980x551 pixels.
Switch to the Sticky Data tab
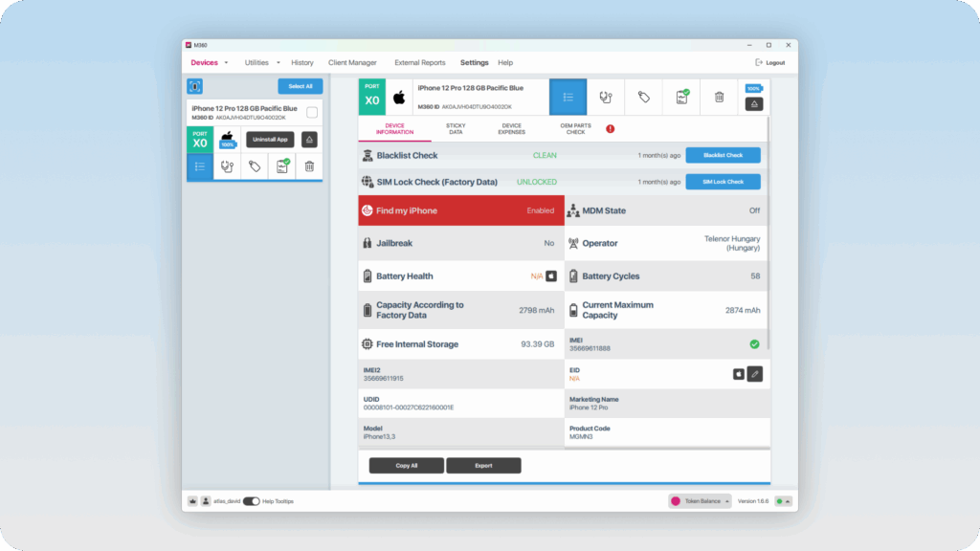(x=456, y=129)
